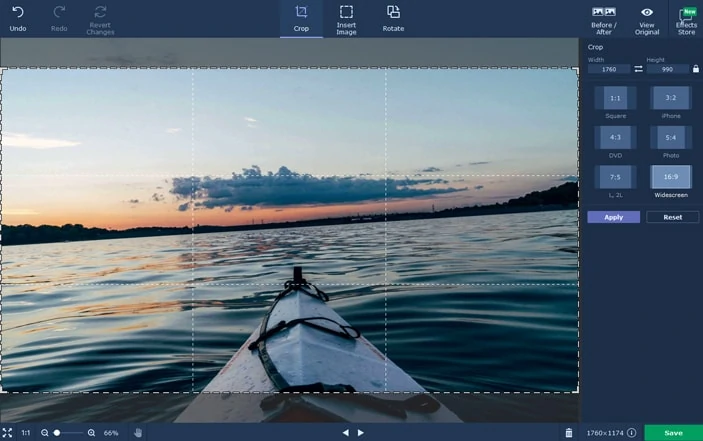The height and width of the screenshot is (441, 703).
Task: Click the Width input field
Action: (x=609, y=69)
